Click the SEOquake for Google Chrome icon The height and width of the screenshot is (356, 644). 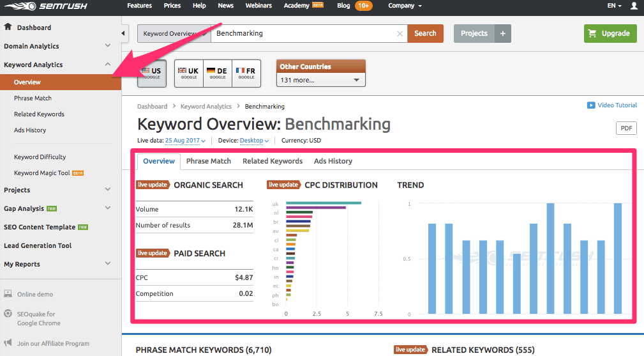pyautogui.click(x=8, y=314)
